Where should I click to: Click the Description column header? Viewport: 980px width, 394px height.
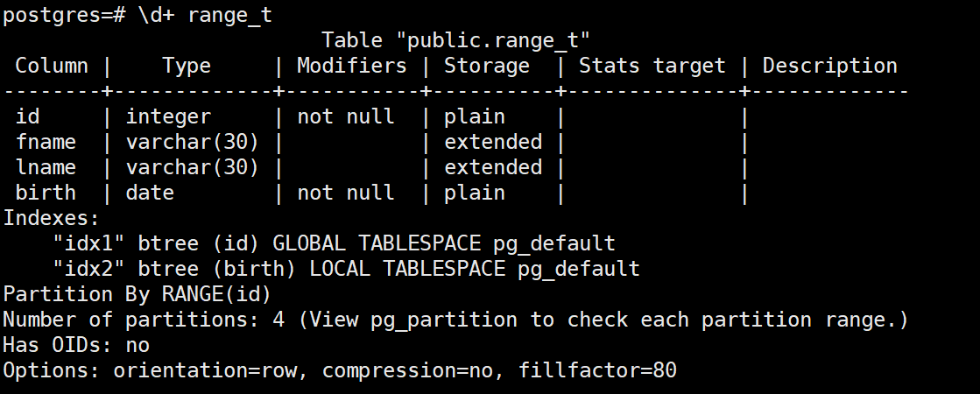coord(830,66)
